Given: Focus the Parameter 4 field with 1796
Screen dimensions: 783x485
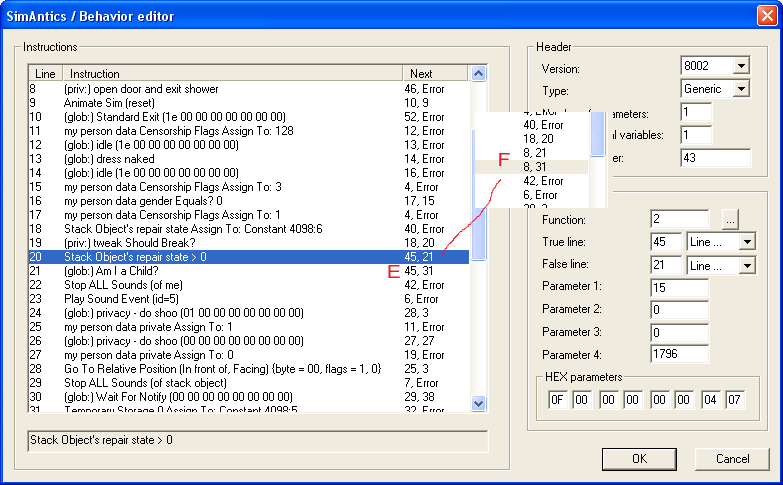Looking at the screenshot, I should pos(680,355).
